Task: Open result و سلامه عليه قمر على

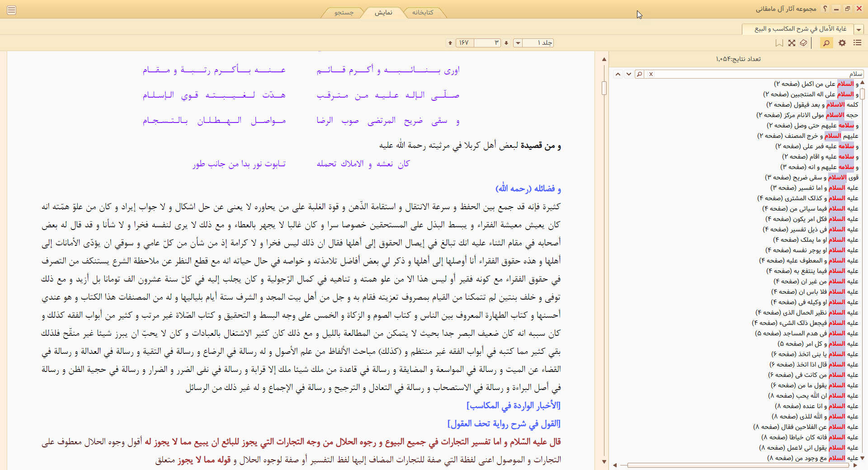Action: (x=817, y=146)
